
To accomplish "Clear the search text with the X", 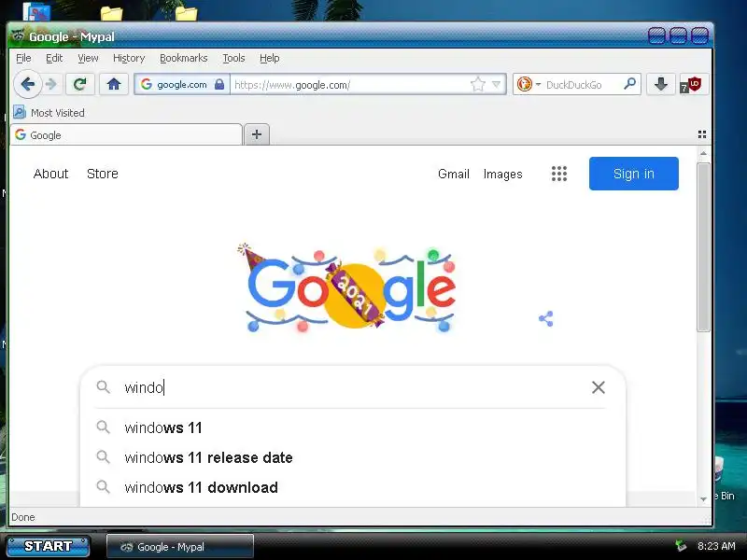I will coord(599,387).
